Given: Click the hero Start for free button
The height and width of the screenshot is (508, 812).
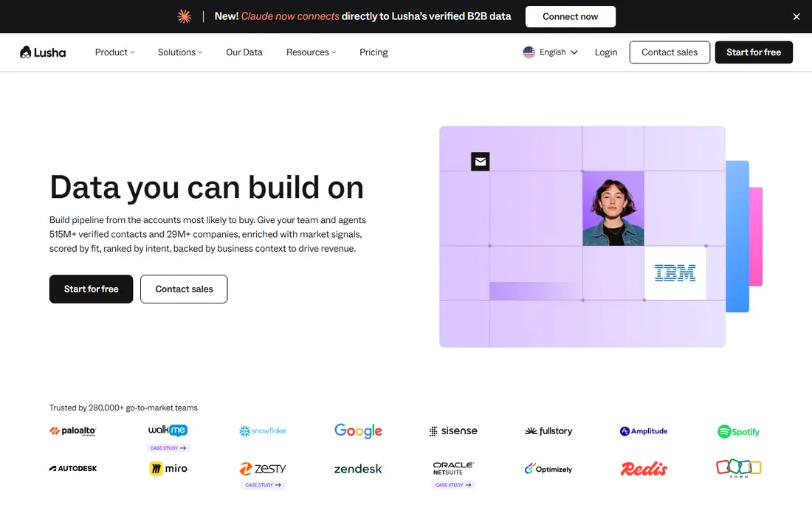Looking at the screenshot, I should pos(91,289).
